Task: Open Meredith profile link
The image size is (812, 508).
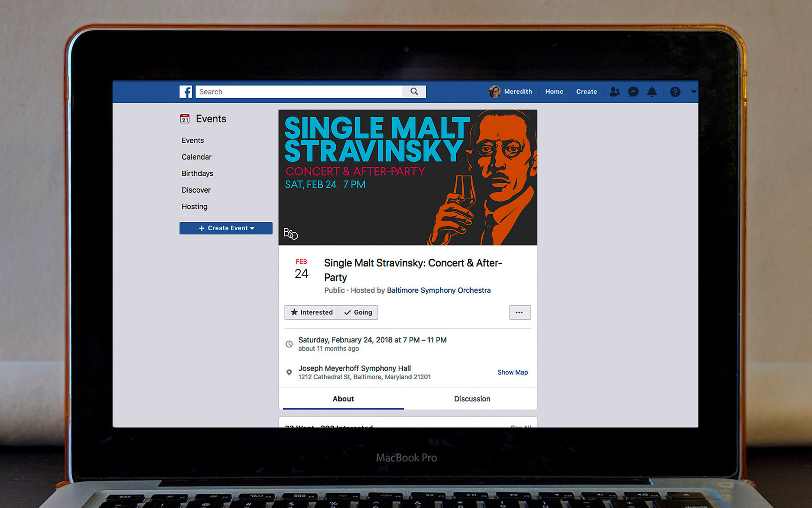Action: tap(518, 91)
